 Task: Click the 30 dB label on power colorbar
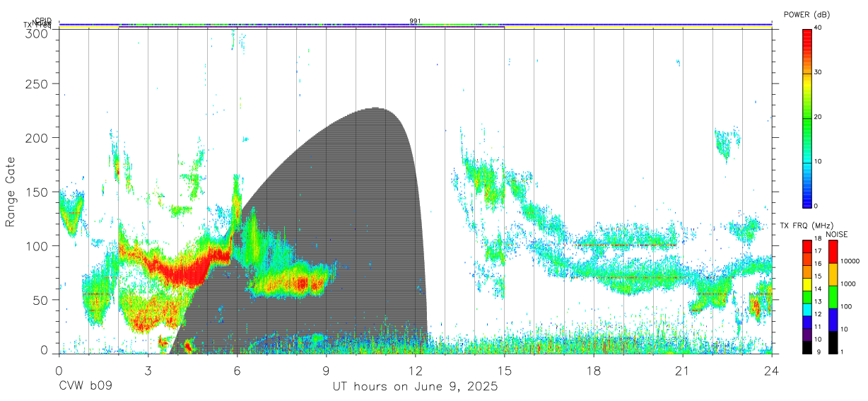(x=819, y=72)
